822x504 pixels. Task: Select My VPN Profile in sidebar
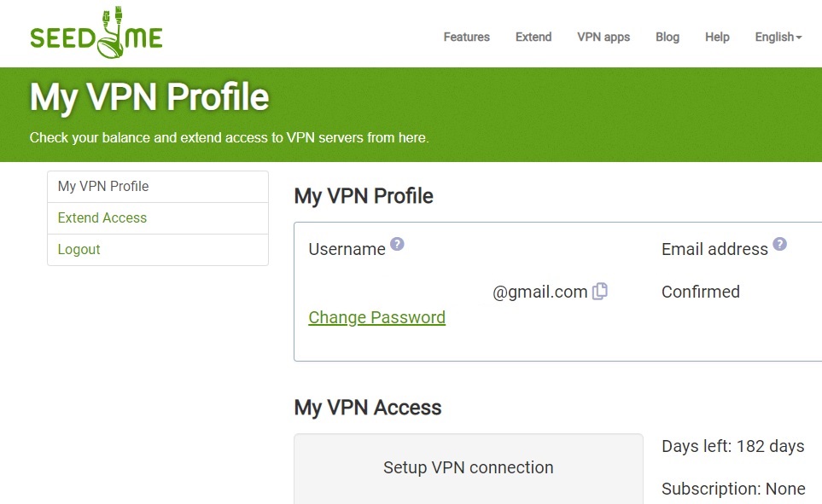[158, 187]
